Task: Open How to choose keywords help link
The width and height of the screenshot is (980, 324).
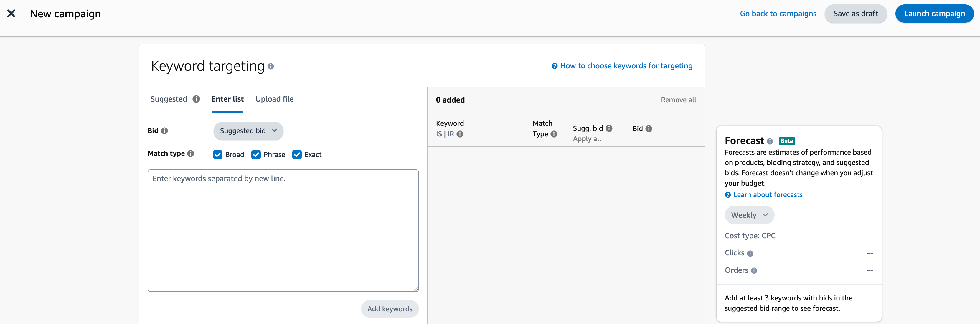Action: (x=621, y=65)
